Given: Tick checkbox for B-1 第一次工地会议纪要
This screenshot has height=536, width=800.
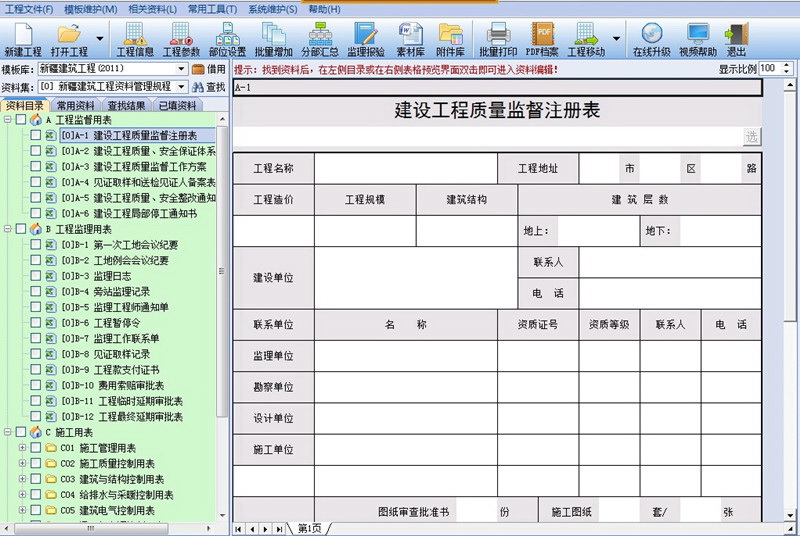Looking at the screenshot, I should coord(35,244).
